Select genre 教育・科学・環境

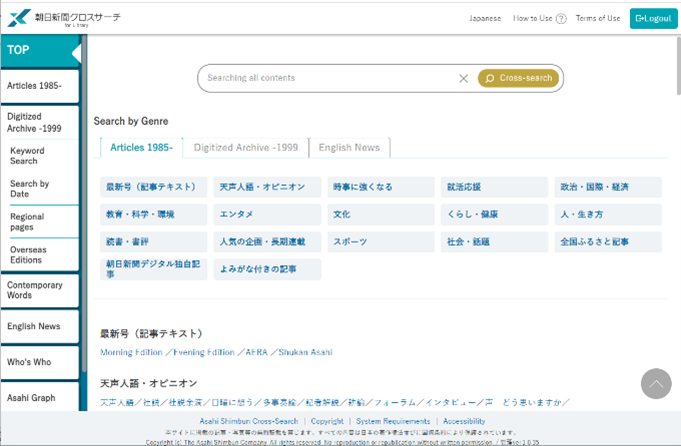click(x=154, y=215)
